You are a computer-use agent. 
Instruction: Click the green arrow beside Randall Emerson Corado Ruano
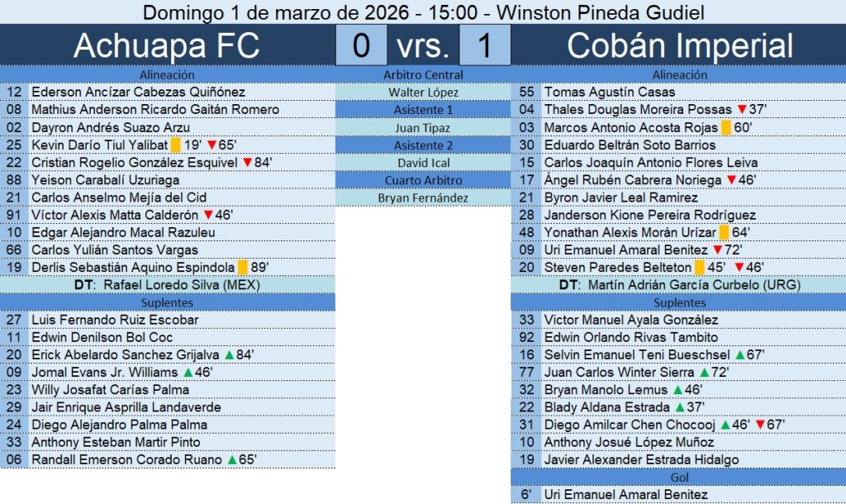pyautogui.click(x=232, y=460)
